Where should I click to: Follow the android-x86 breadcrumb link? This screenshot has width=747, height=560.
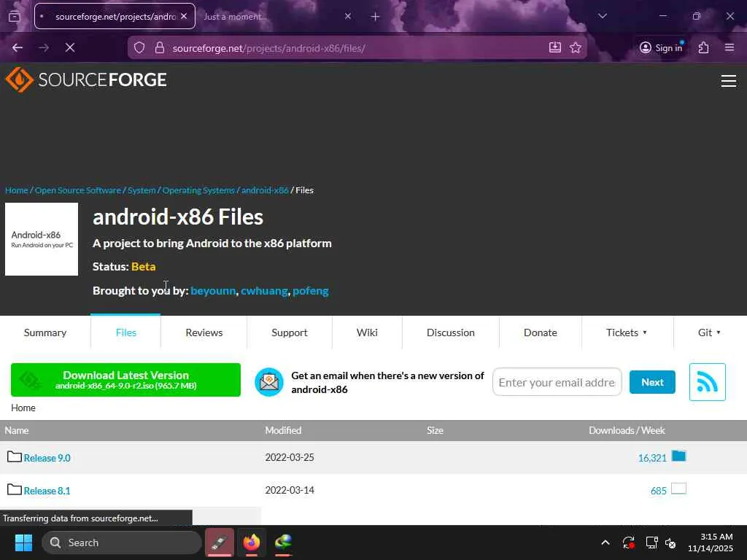point(265,190)
